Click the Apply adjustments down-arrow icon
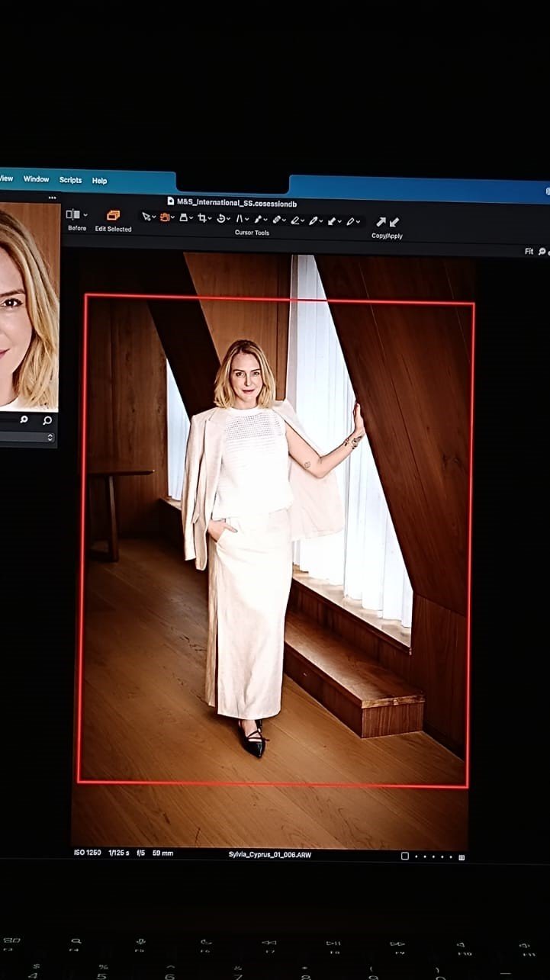The height and width of the screenshot is (980, 550). (x=394, y=222)
